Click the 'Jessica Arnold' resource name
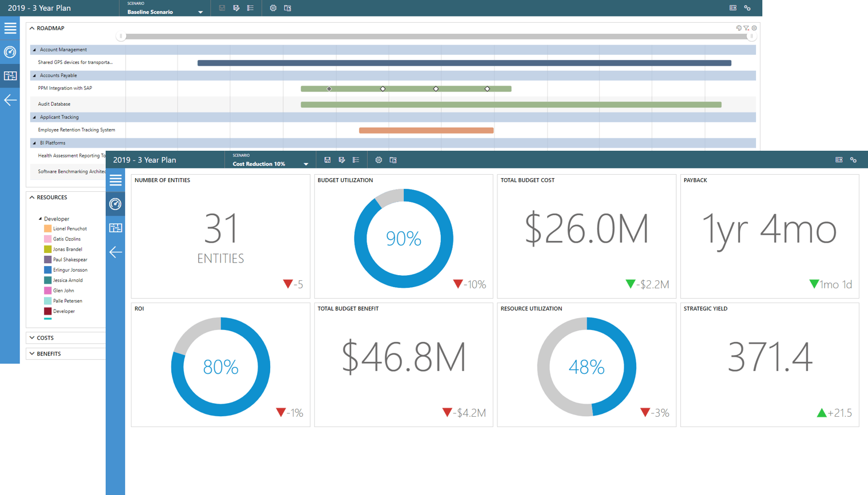This screenshot has width=868, height=495. (68, 280)
